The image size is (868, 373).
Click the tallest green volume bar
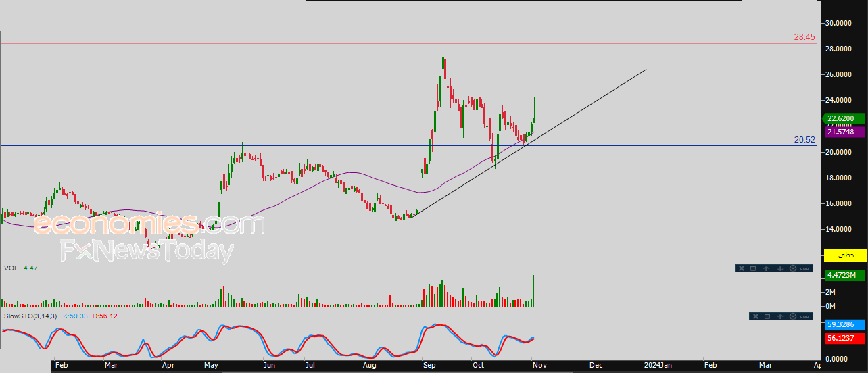tap(533, 291)
